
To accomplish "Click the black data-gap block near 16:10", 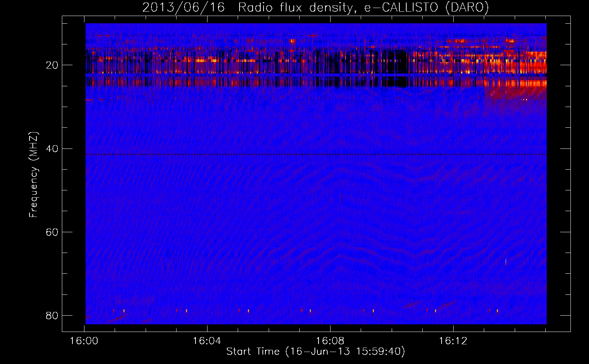I will (397, 68).
